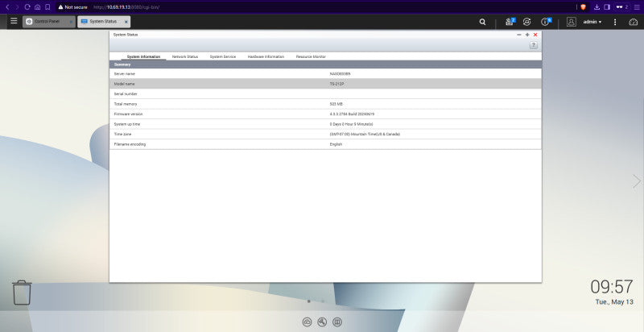Click the Not secure site warning
This screenshot has height=332, width=644.
72,7
